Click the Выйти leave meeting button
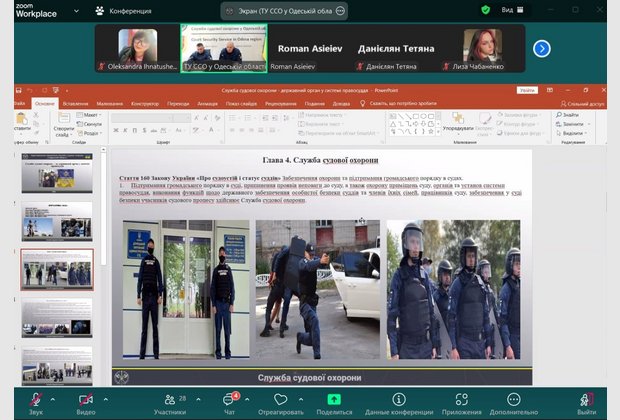 587,399
